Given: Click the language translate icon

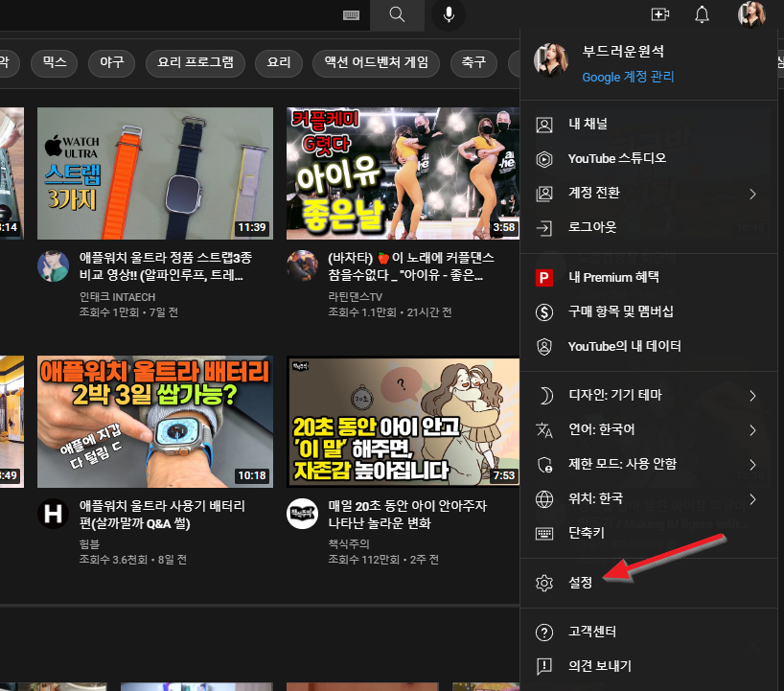Looking at the screenshot, I should (544, 430).
